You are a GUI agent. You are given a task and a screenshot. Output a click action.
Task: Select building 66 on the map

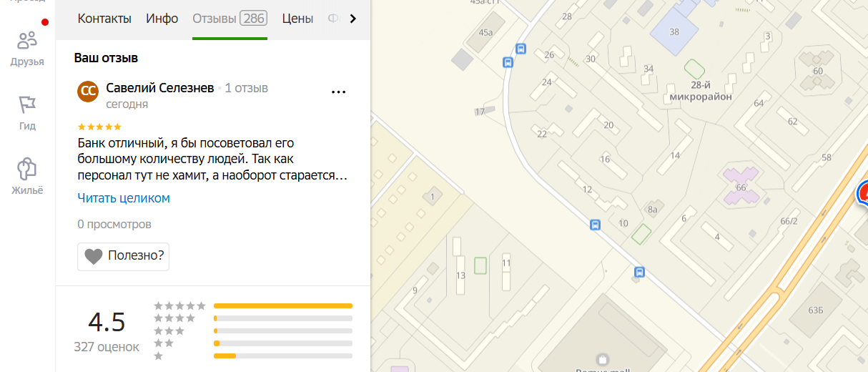pos(741,187)
